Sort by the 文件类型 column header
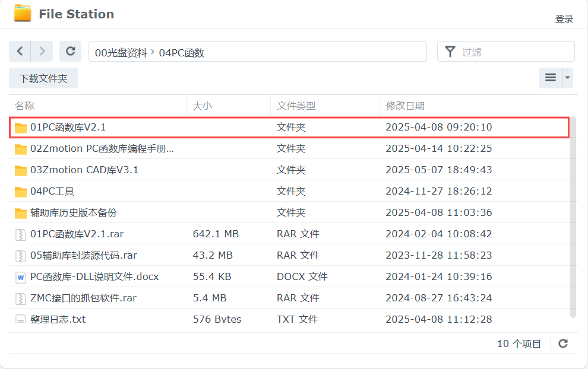The image size is (588, 369). (325, 106)
